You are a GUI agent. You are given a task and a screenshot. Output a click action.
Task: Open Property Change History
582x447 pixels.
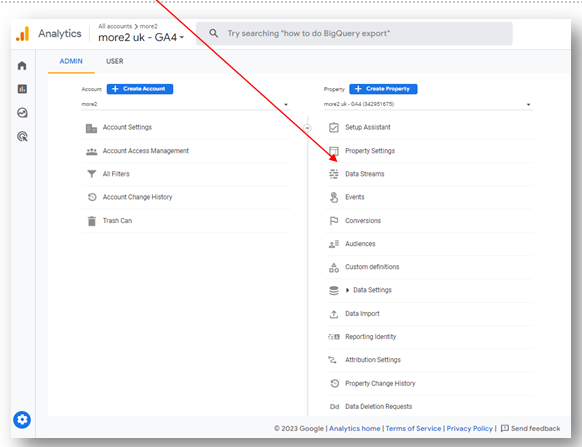click(x=380, y=384)
